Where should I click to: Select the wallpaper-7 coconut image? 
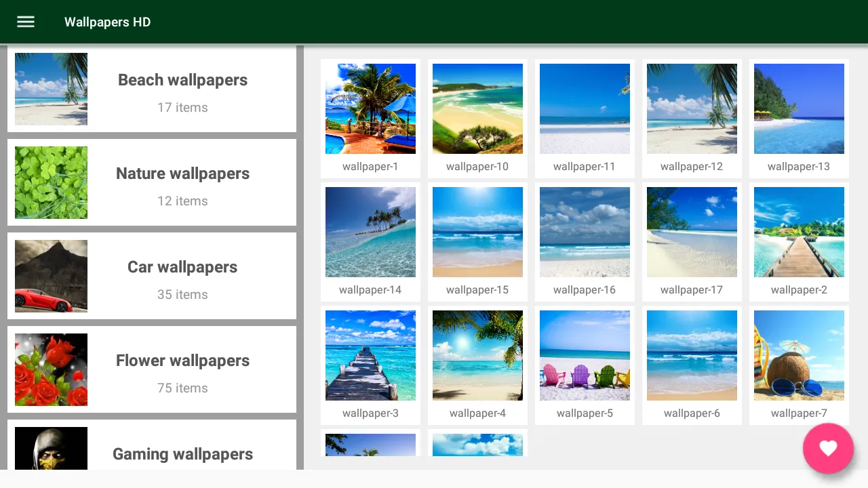[x=799, y=355]
